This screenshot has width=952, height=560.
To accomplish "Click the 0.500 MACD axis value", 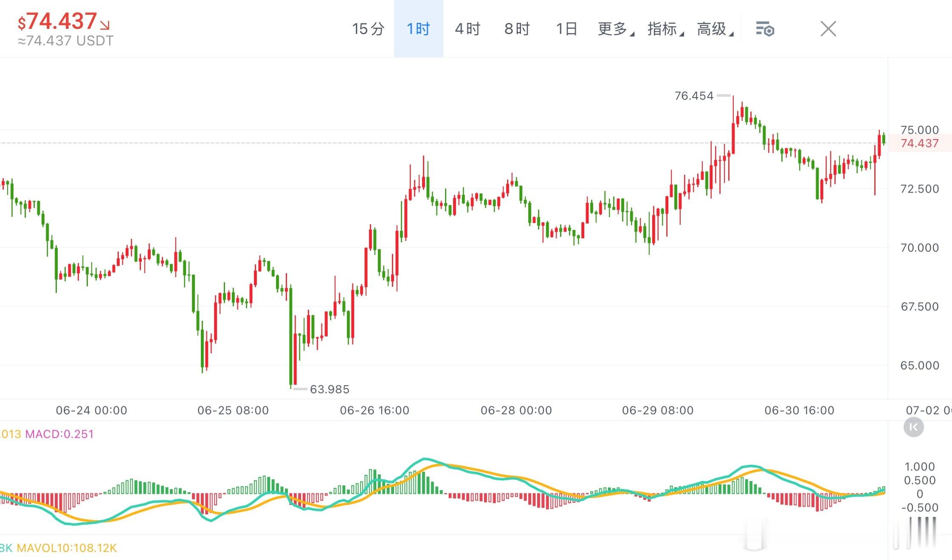I will coord(920,481).
